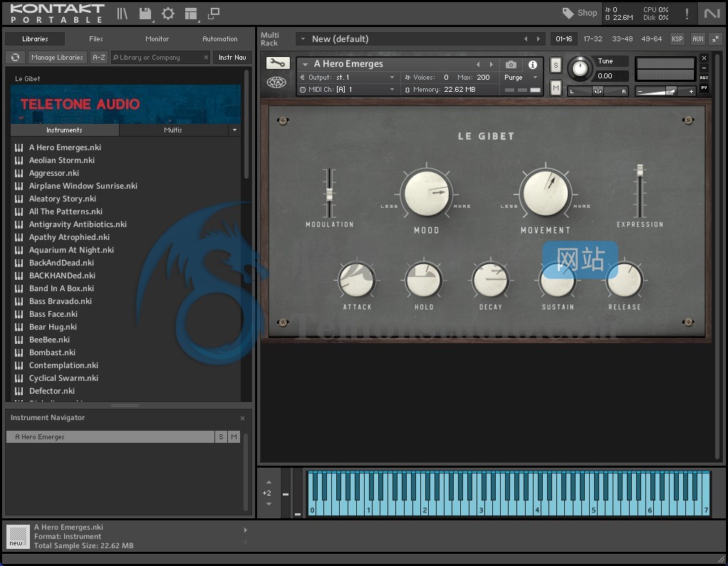Select the Instruments tab in library

pyautogui.click(x=64, y=130)
